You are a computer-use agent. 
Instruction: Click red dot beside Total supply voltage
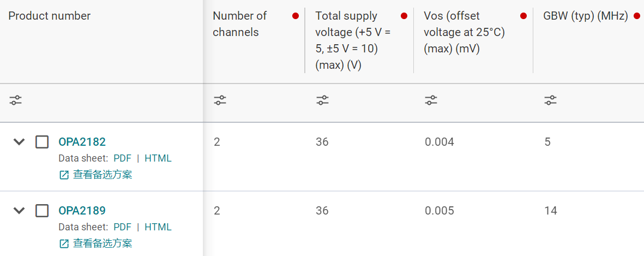tap(404, 16)
